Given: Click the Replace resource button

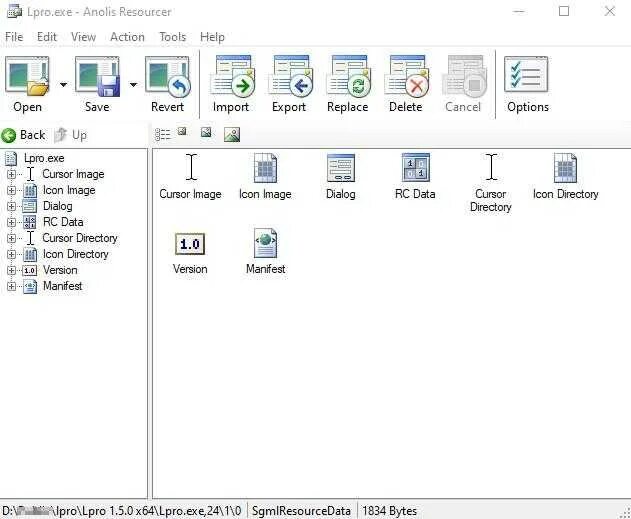Looking at the screenshot, I should pos(348,84).
